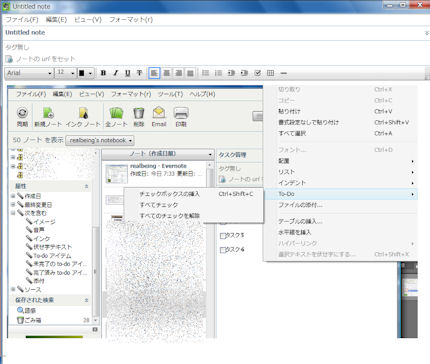Check the タスク5 checkbox
Screen dimensions: 430x364
pyautogui.click(x=223, y=236)
